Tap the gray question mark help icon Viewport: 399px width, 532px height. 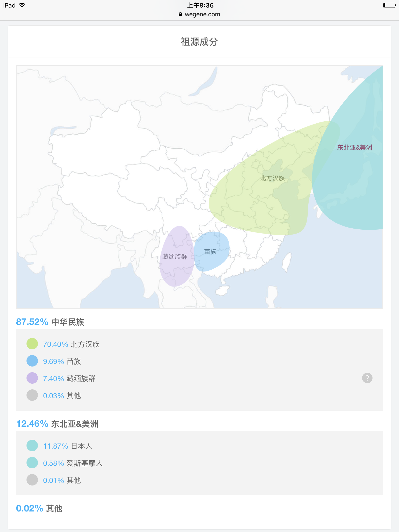[x=367, y=378]
